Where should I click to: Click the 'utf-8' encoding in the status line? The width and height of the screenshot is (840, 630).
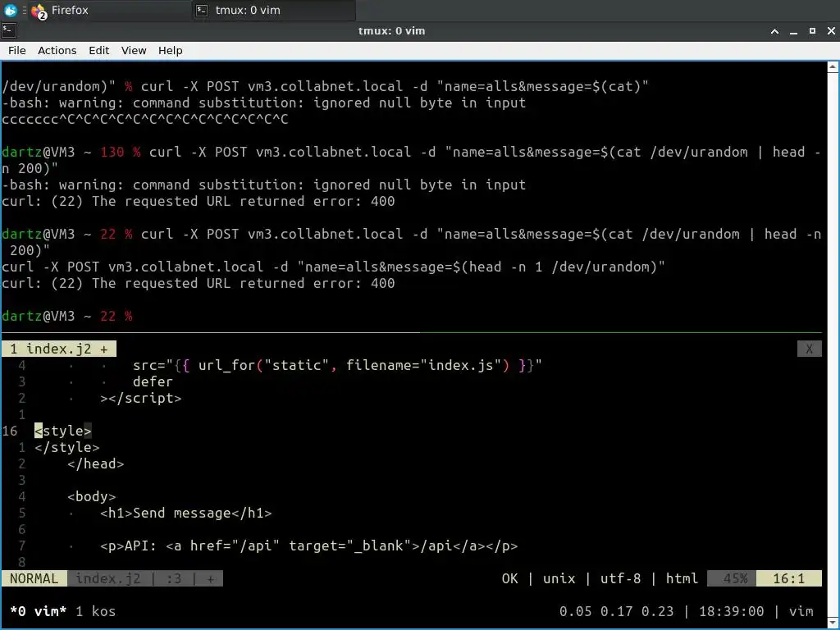[620, 578]
